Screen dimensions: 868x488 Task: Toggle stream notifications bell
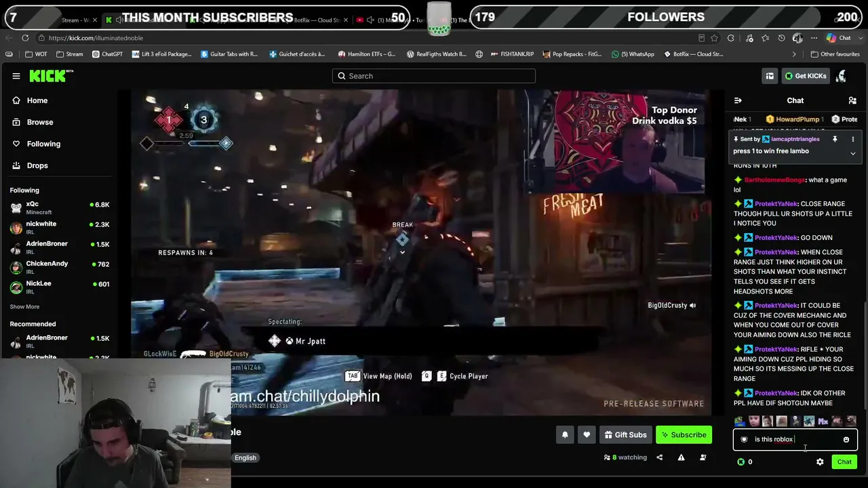click(x=565, y=435)
